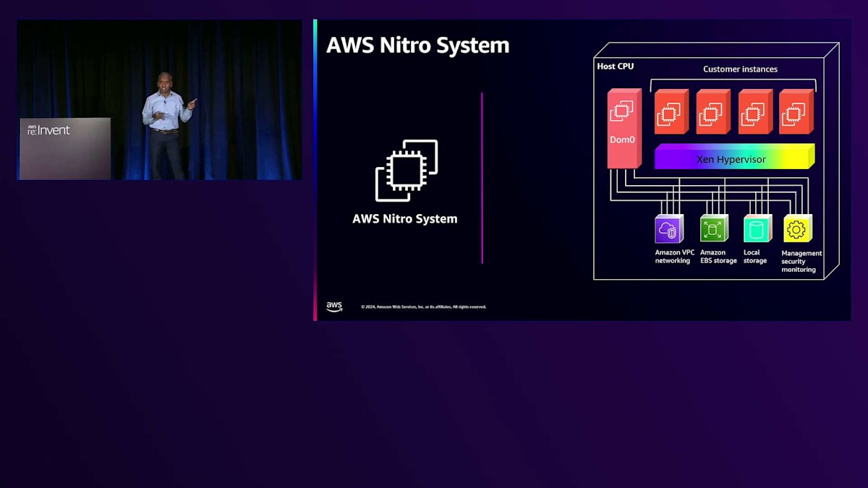
Task: Select the second customer instance icon
Action: click(712, 111)
